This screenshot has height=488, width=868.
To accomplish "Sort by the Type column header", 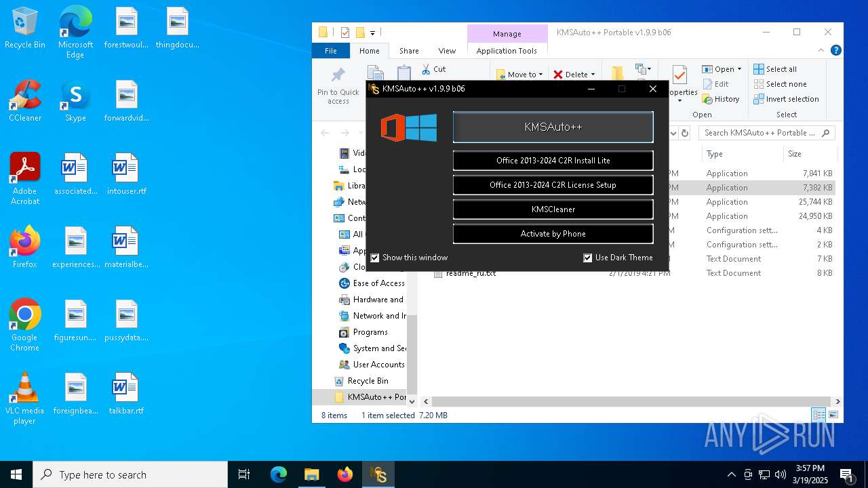I will pos(741,154).
